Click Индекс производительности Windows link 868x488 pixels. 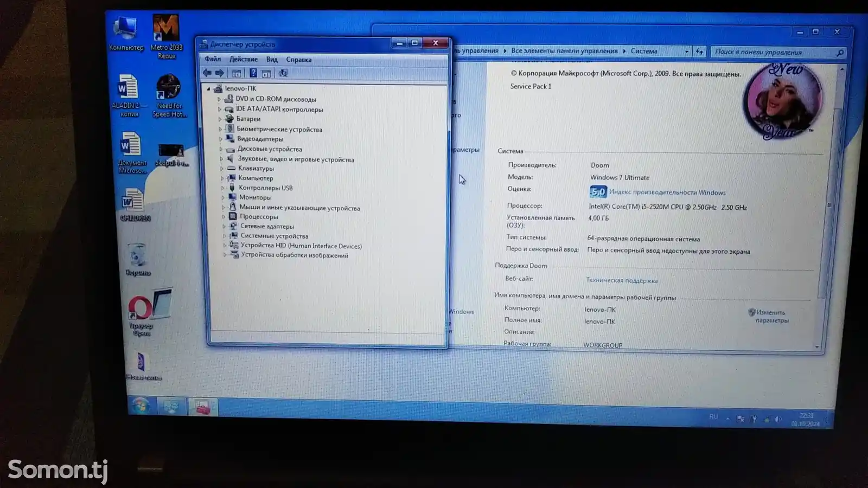667,192
